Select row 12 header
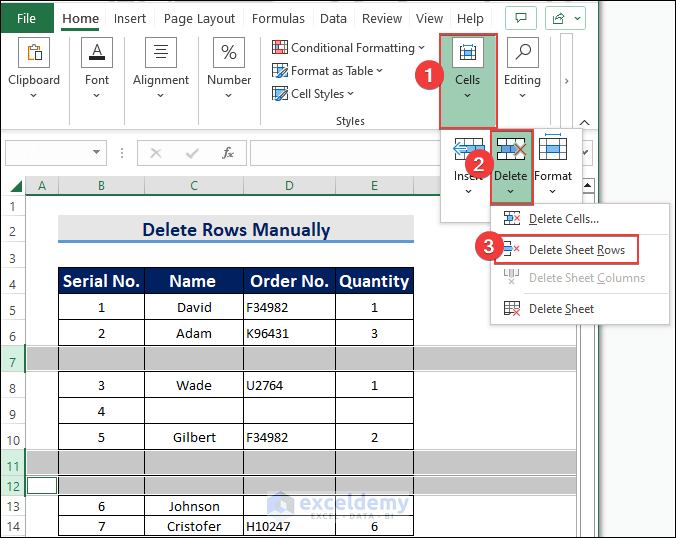The width and height of the screenshot is (676, 538). (13, 487)
